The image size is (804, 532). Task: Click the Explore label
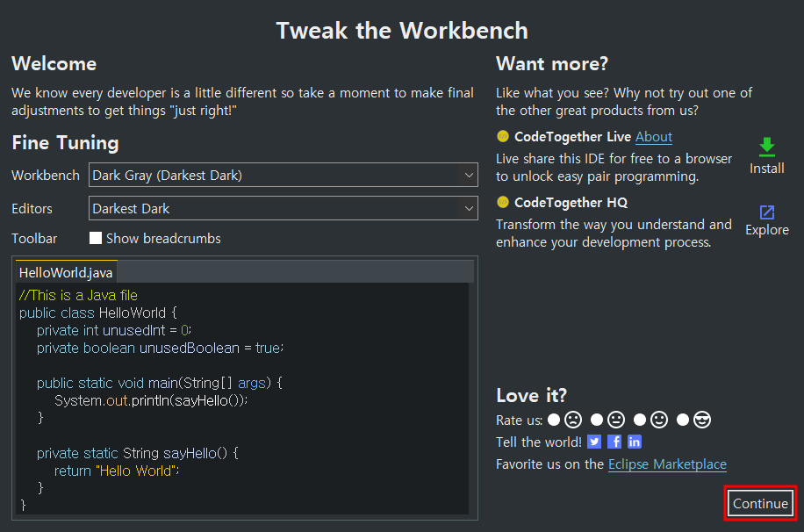(766, 230)
